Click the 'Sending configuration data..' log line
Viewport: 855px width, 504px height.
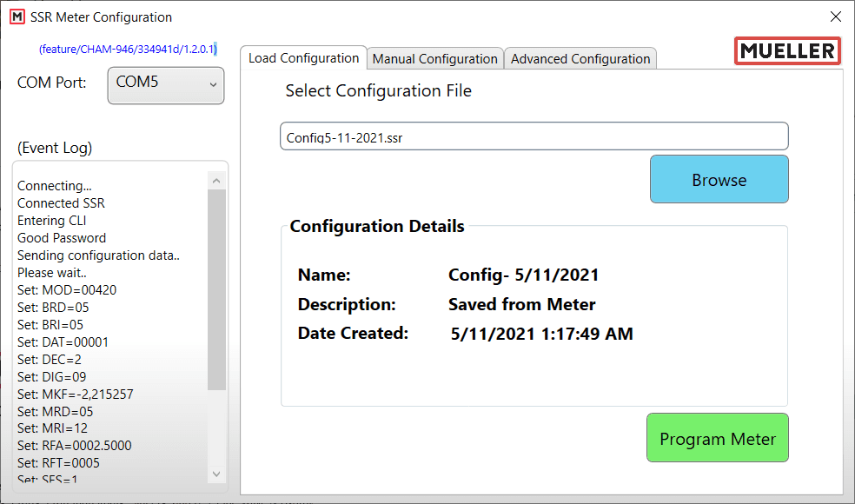(x=97, y=255)
